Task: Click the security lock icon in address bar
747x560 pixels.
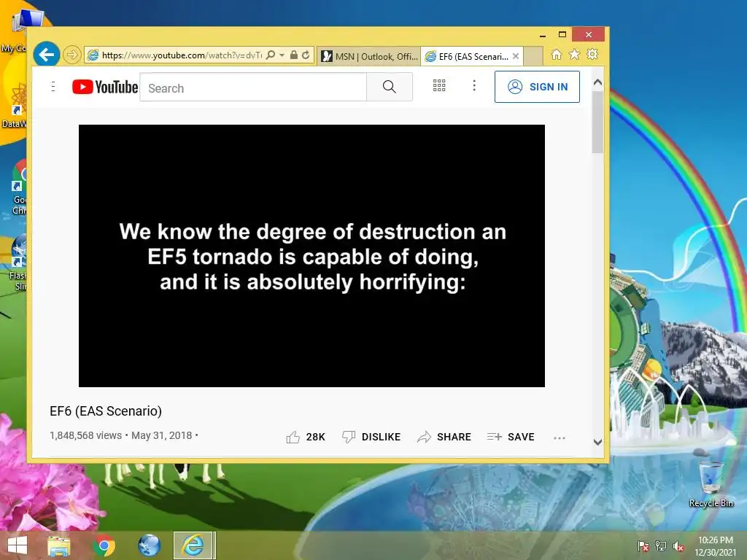Action: (x=294, y=55)
